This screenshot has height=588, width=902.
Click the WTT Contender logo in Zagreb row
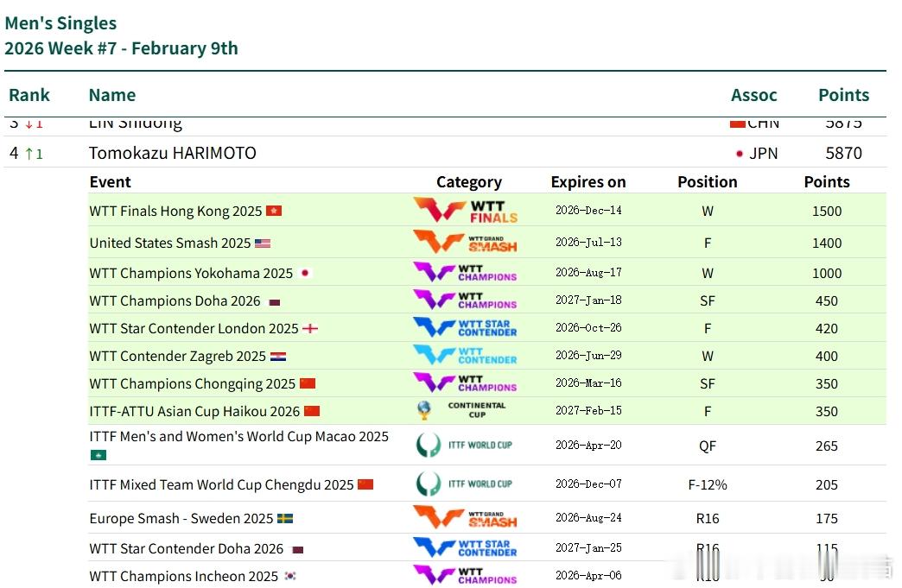pos(465,355)
